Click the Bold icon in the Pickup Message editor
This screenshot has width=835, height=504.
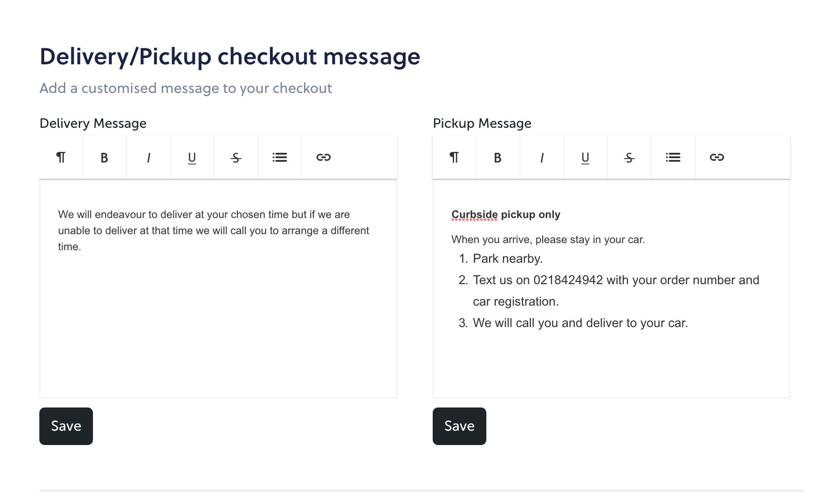[x=498, y=157]
